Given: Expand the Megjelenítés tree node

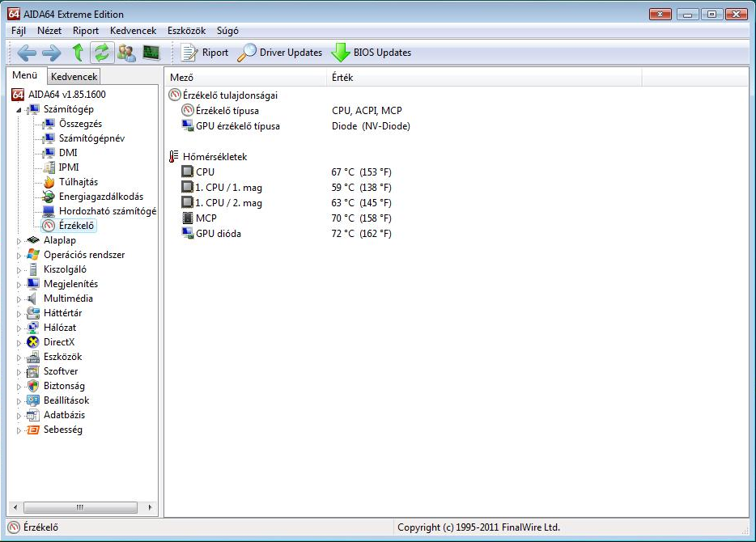Looking at the screenshot, I should click(19, 285).
